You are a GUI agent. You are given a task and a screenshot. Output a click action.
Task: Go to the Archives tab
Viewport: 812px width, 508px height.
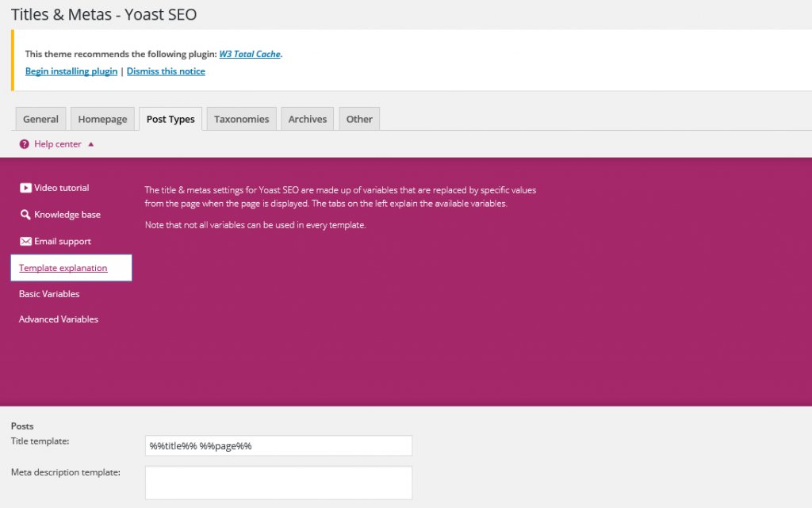tap(308, 119)
